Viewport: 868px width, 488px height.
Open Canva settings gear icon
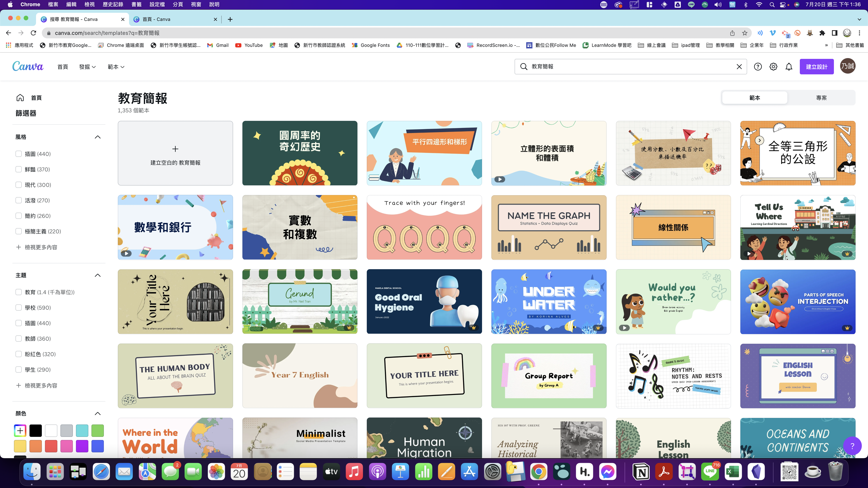(x=773, y=67)
